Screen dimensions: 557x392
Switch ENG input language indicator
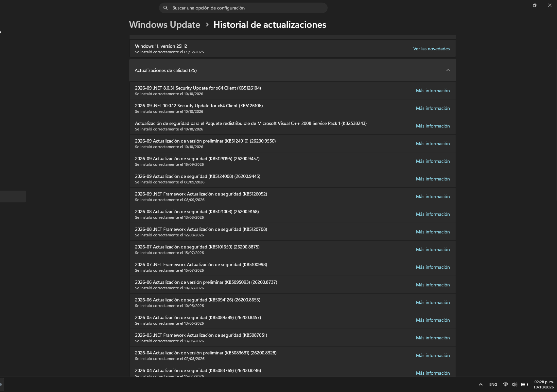pyautogui.click(x=493, y=384)
